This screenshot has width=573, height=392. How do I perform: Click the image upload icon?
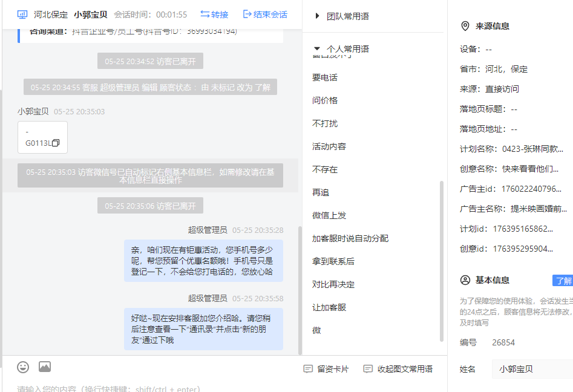click(45, 367)
